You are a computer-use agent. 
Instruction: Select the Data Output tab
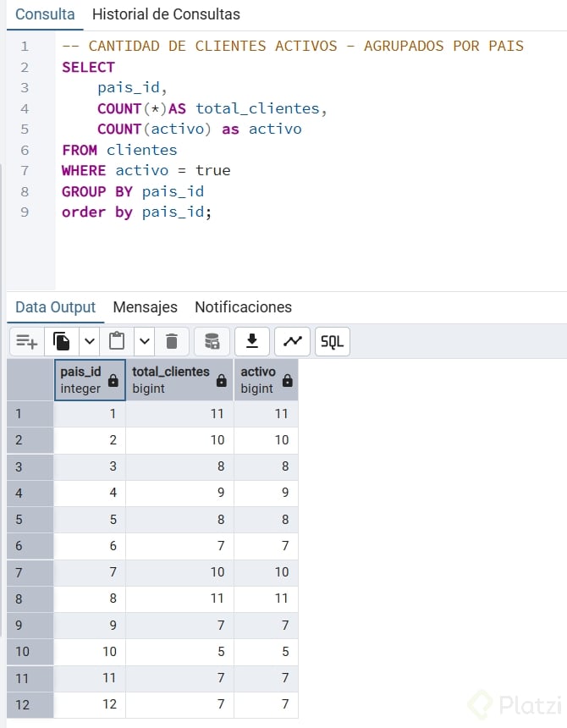click(x=55, y=307)
